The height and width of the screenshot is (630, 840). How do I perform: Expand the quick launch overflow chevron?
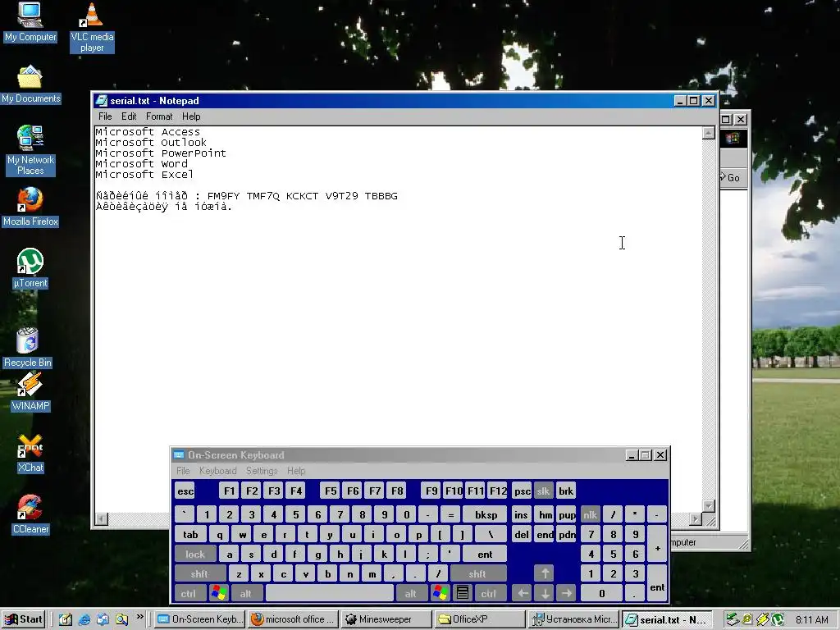(139, 617)
